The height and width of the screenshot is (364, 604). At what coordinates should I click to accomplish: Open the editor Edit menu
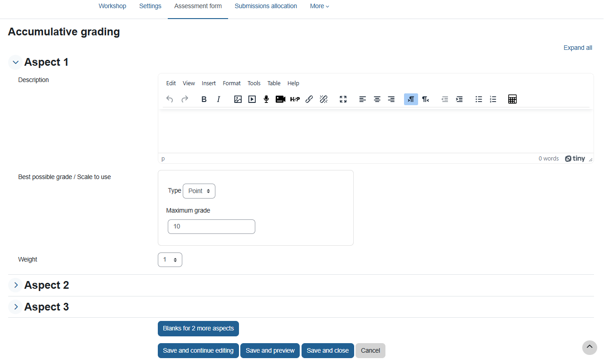tap(171, 83)
